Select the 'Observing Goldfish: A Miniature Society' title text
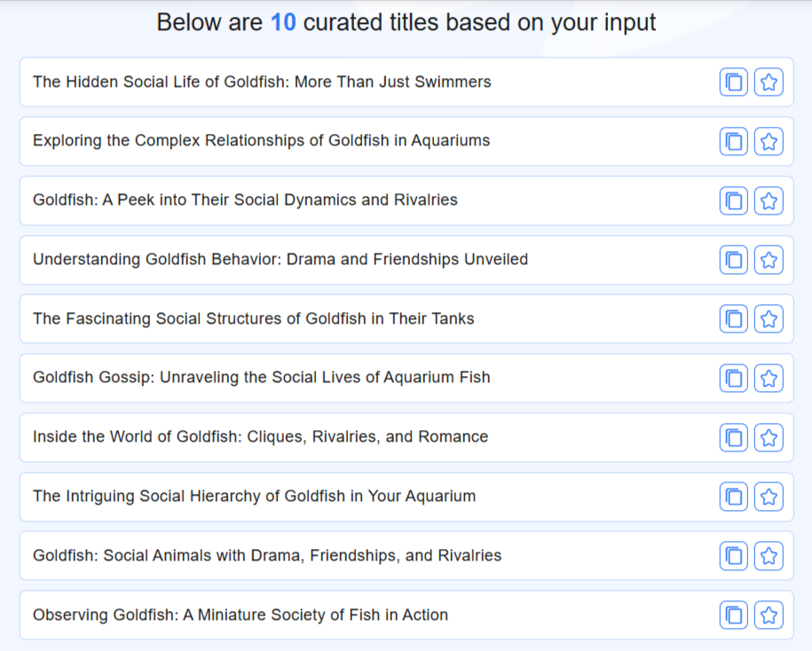Image resolution: width=812 pixels, height=651 pixels. [x=240, y=615]
